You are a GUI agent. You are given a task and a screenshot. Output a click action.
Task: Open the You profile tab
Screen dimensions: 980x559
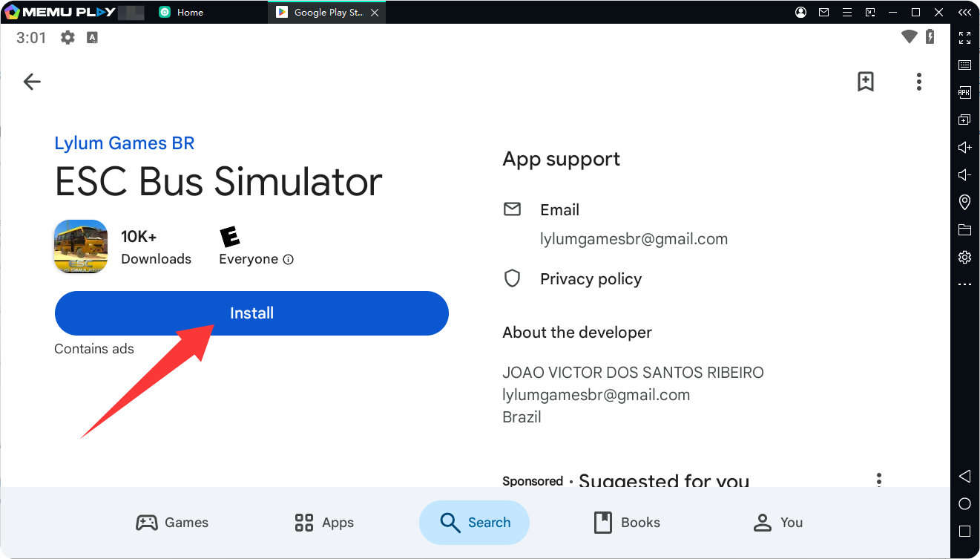pyautogui.click(x=777, y=523)
